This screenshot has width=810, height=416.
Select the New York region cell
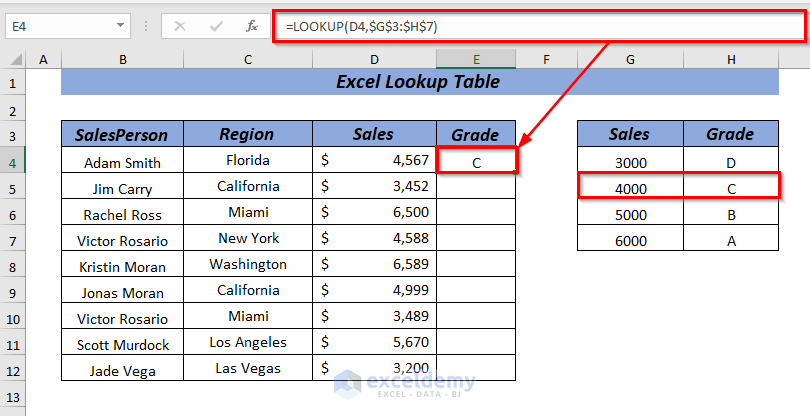point(248,238)
